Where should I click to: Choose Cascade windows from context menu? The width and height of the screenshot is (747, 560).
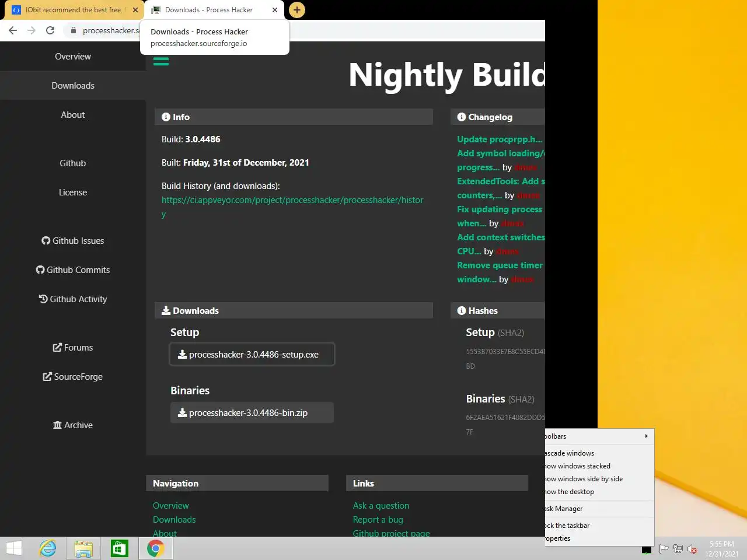coord(599,453)
